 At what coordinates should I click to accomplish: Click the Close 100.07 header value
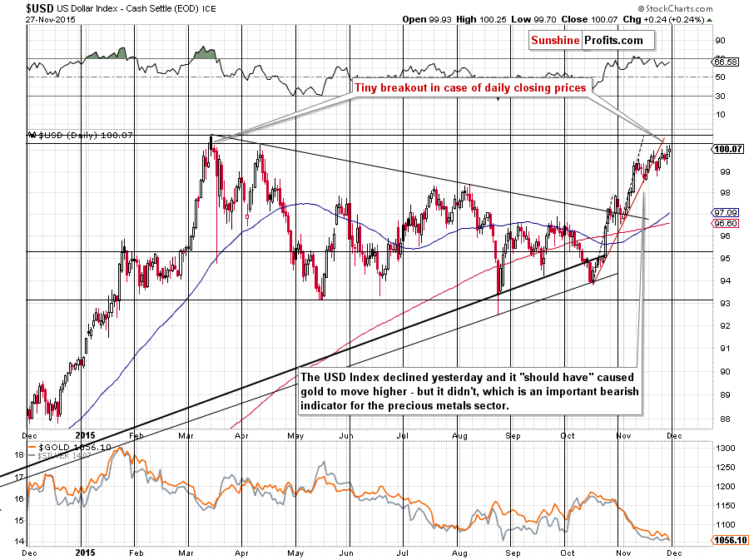pos(589,20)
